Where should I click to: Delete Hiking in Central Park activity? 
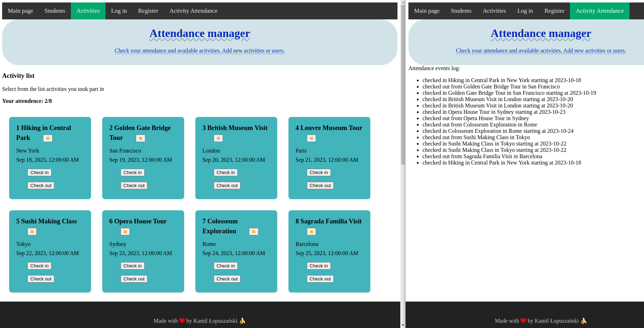(x=48, y=138)
